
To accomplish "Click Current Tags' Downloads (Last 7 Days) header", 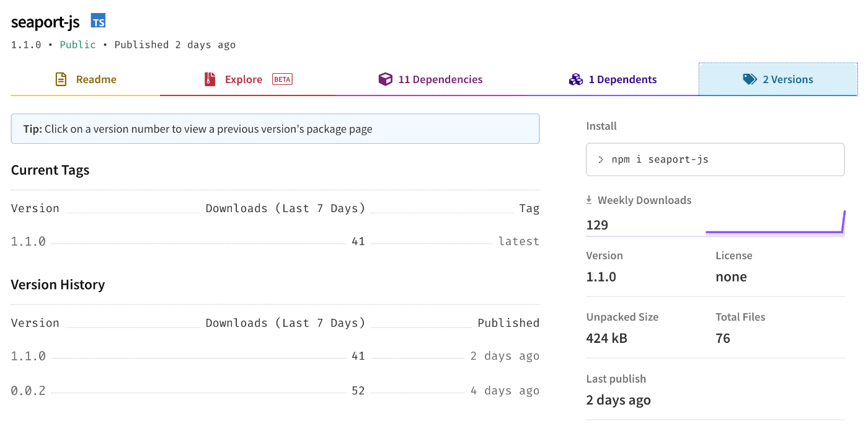I will tap(285, 208).
